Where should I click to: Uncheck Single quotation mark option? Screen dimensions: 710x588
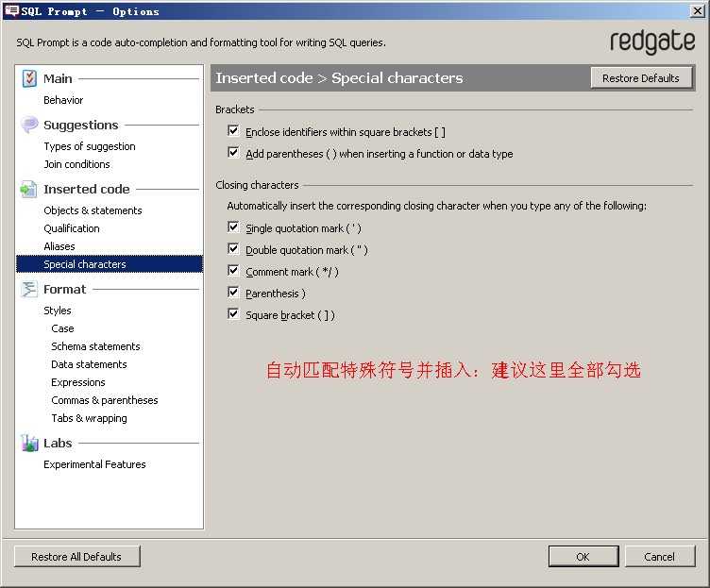point(233,227)
